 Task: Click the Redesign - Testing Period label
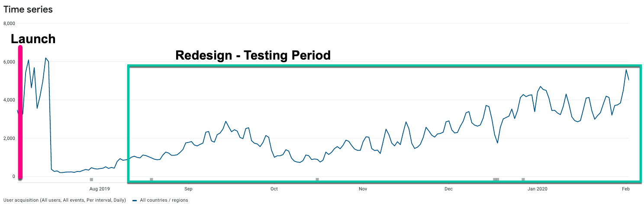pyautogui.click(x=253, y=55)
